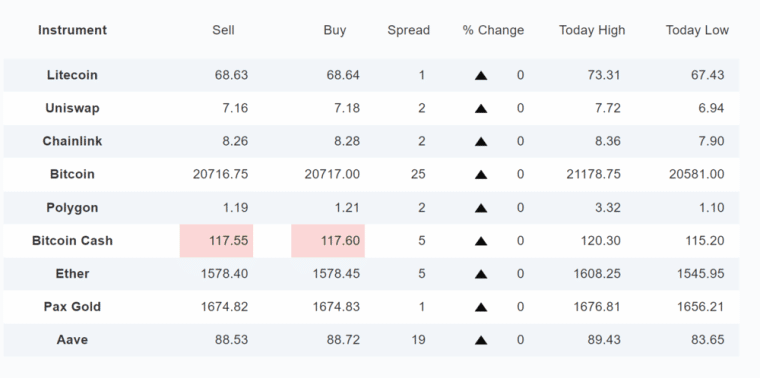Click Uniswap today low 6.94

tap(712, 108)
